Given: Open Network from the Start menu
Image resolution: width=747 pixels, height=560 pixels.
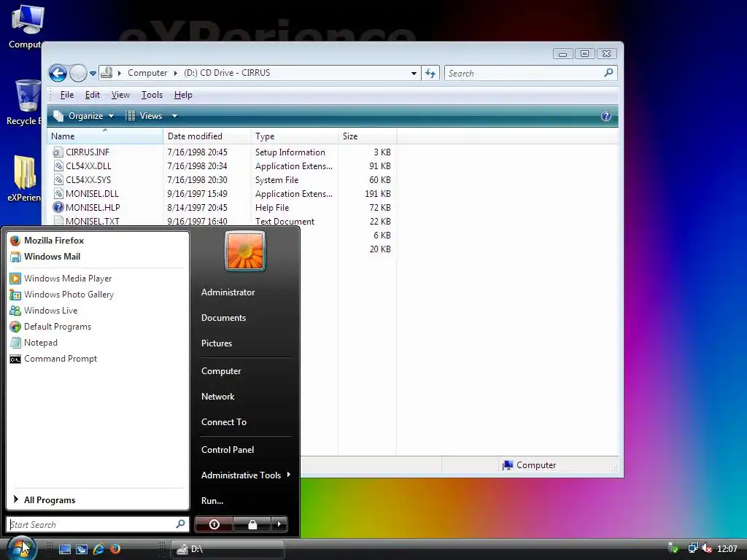Looking at the screenshot, I should (x=217, y=397).
